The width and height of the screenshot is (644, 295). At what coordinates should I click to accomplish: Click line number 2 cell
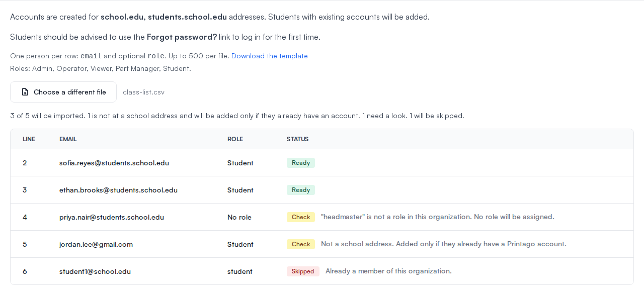(25, 163)
